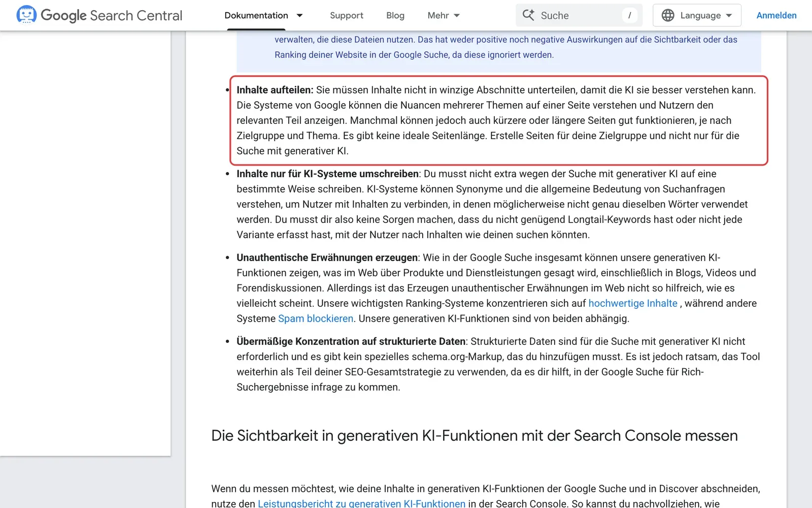
Task: Click the globe icon in Language button
Action: pos(668,15)
